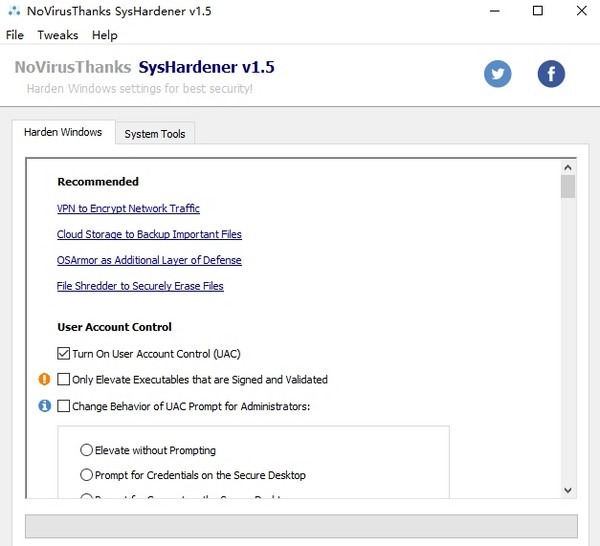
Task: Open the Twitter icon link
Action: pos(498,74)
